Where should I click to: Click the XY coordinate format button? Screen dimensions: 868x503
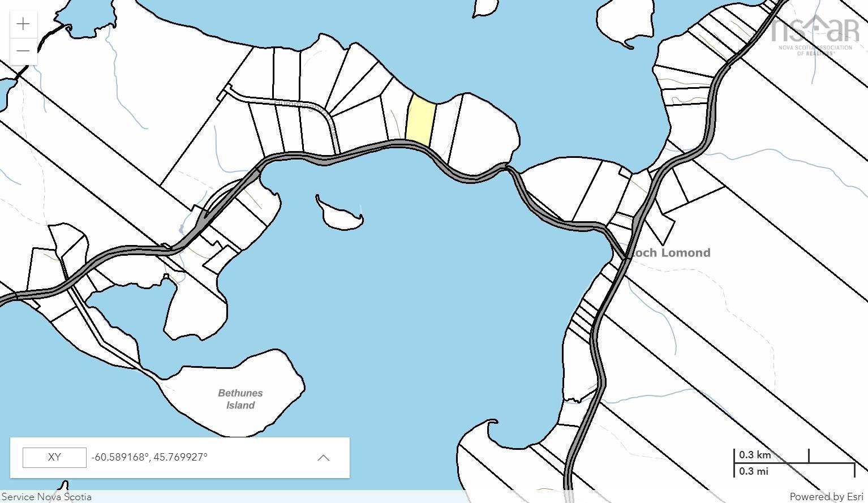pos(54,457)
